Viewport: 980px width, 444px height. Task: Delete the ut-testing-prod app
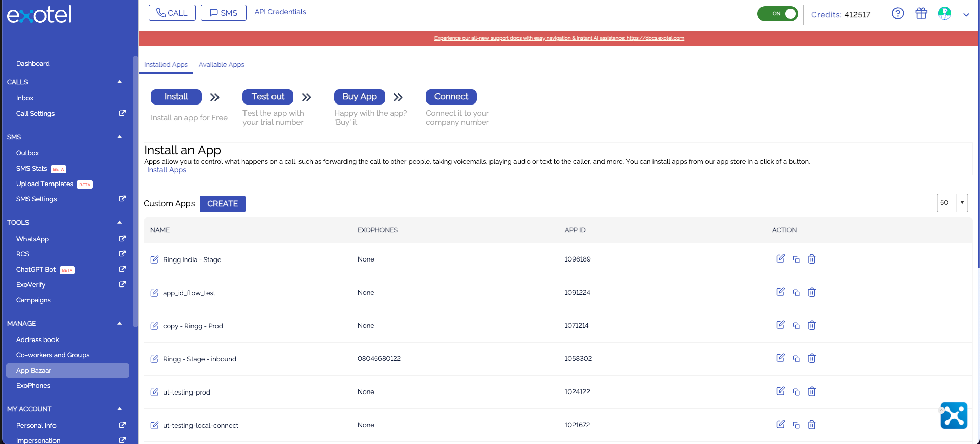[x=812, y=391]
